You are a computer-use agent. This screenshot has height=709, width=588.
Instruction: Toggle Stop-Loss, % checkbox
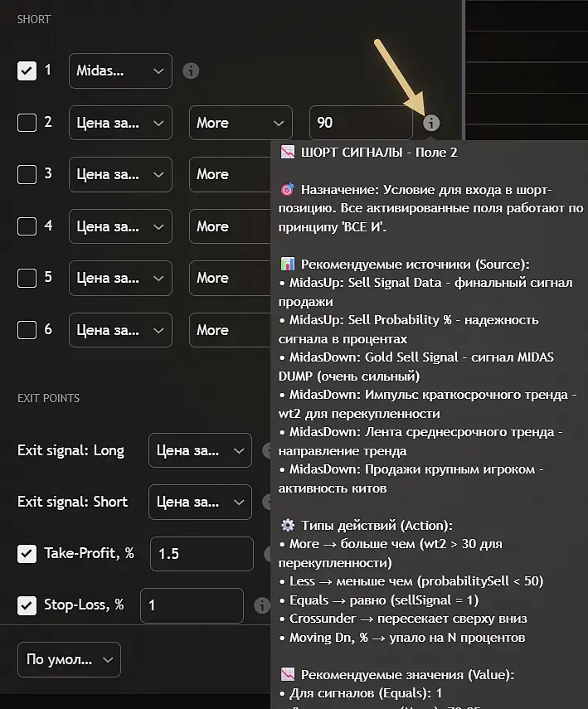tap(27, 605)
